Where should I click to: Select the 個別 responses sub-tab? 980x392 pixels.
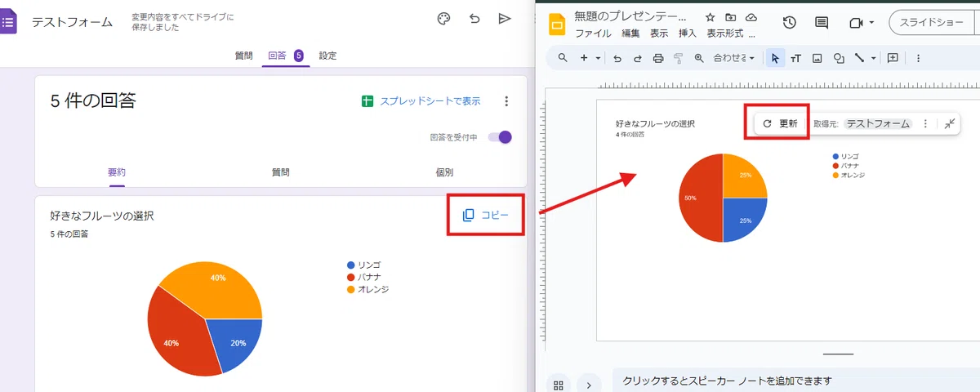click(x=445, y=172)
